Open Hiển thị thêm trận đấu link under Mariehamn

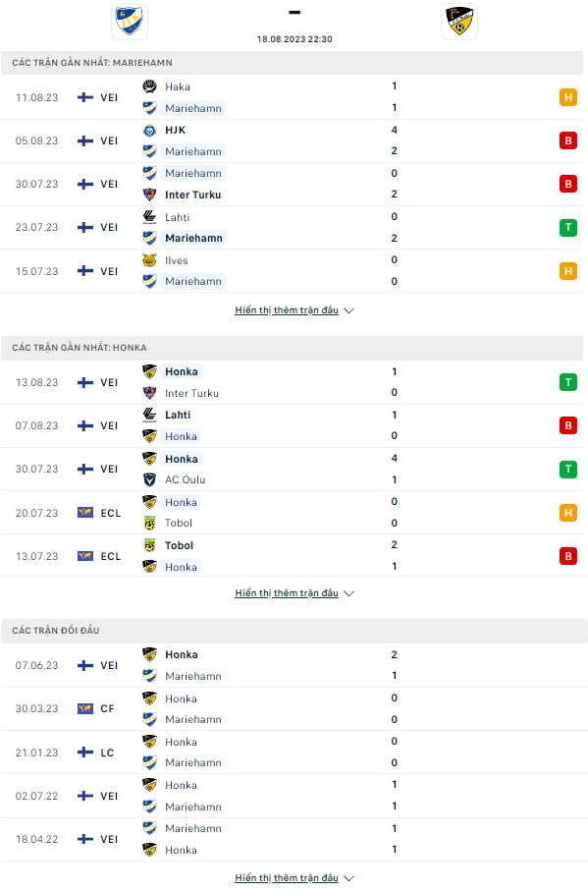288,309
